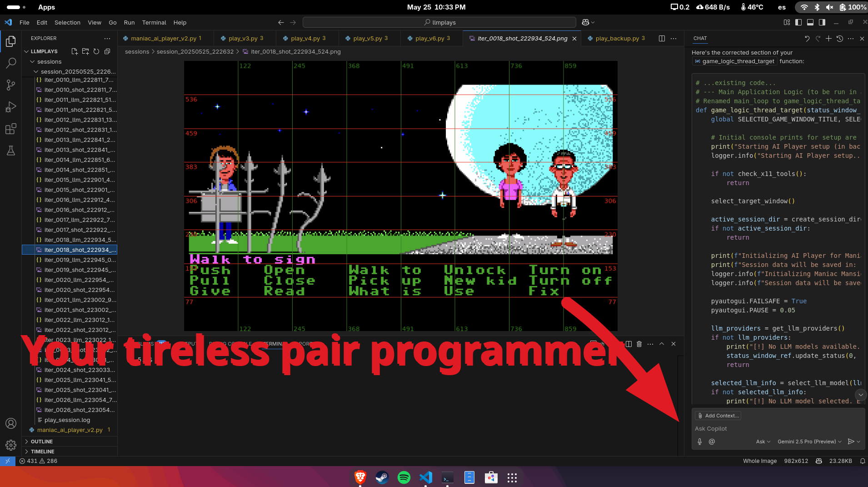The image size is (868, 487).
Task: Open Run and Debug view
Action: pos(11,107)
